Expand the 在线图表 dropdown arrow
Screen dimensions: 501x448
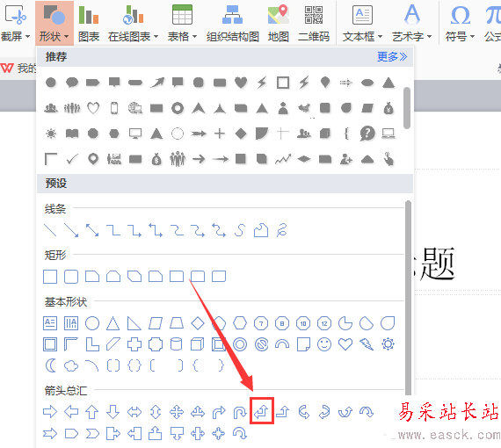[156, 36]
